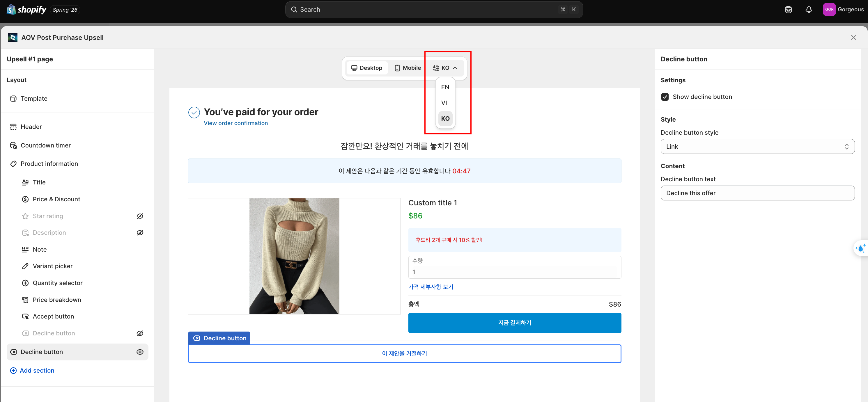
Task: Click the 이 제안을 거절하기 decline link
Action: [x=404, y=353]
